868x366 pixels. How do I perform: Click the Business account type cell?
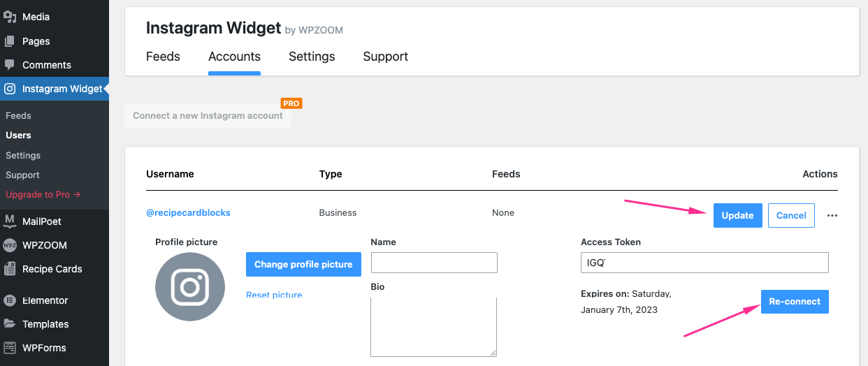tap(338, 213)
